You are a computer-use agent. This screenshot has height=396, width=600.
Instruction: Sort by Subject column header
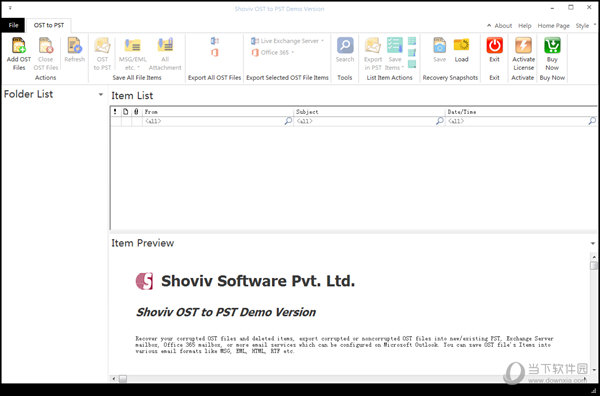point(369,112)
